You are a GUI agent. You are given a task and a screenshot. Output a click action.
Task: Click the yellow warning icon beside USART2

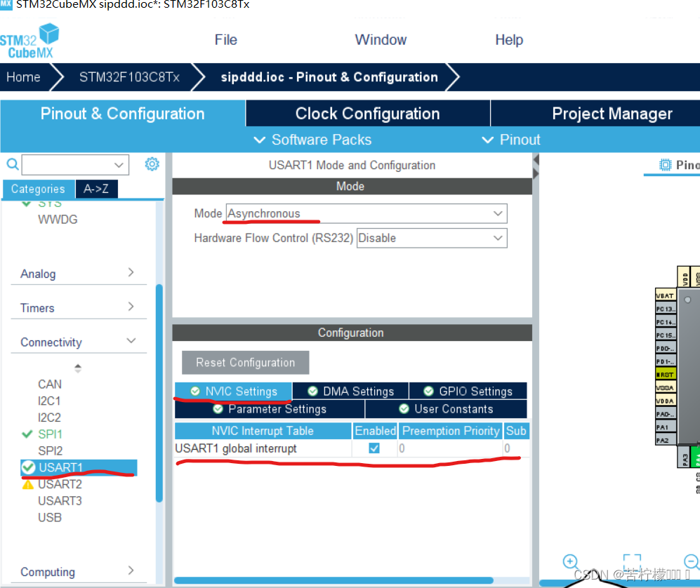27,484
